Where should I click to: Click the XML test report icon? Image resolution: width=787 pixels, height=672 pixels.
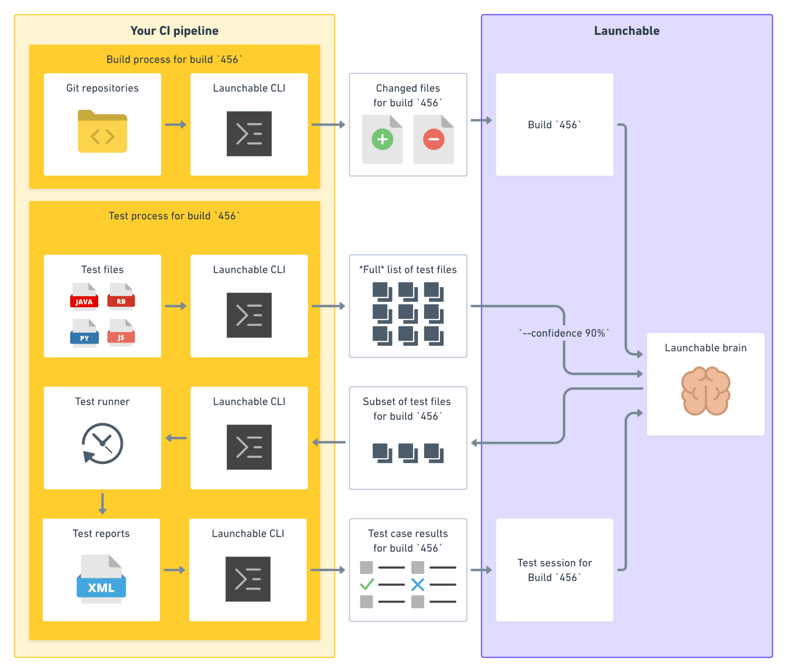tap(101, 579)
